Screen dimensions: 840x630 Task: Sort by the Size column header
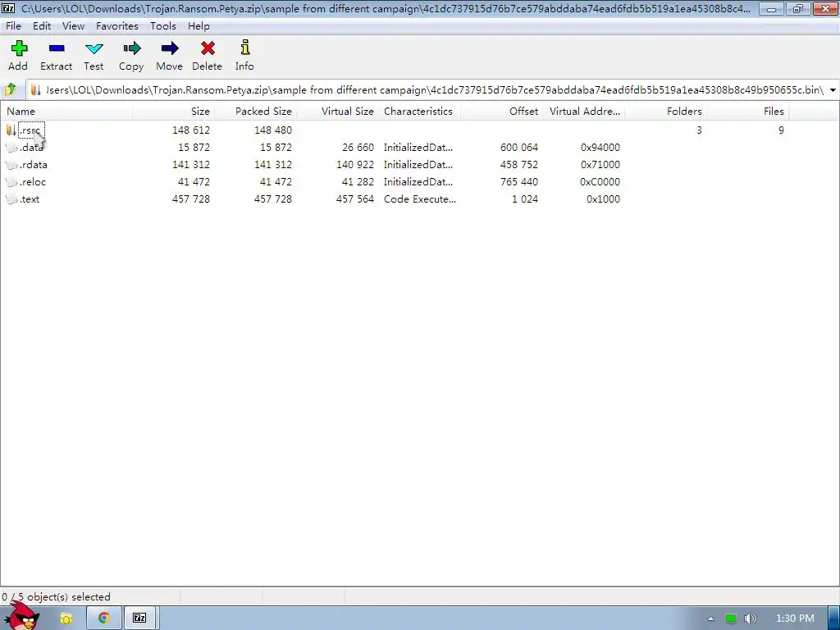173,112
